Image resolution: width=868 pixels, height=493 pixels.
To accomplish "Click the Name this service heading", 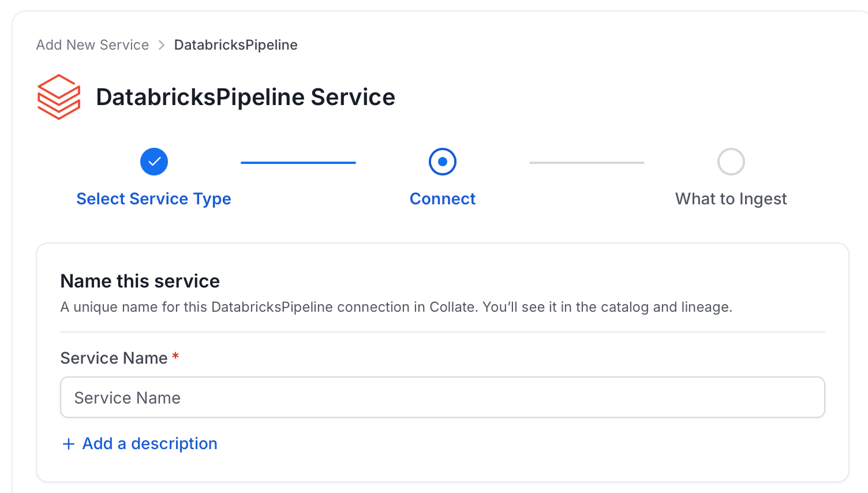I will tap(140, 281).
